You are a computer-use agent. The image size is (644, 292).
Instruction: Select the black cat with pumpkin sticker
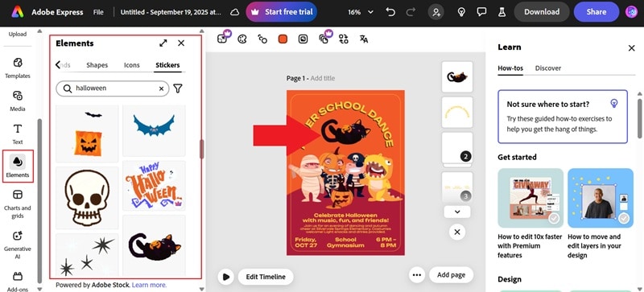pos(154,245)
